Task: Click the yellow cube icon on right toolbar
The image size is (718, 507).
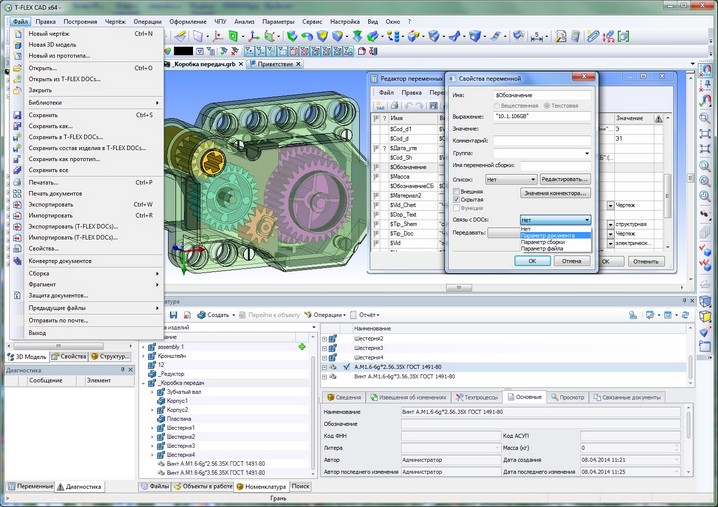Action: pyautogui.click(x=705, y=316)
